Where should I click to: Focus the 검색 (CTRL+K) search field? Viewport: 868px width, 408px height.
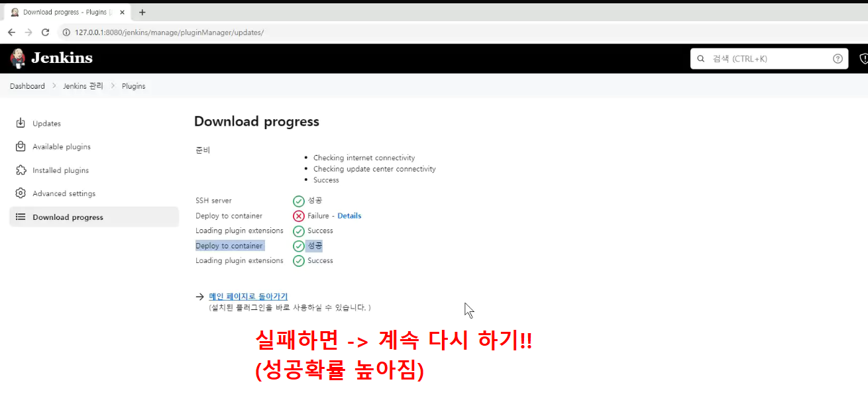tap(769, 58)
